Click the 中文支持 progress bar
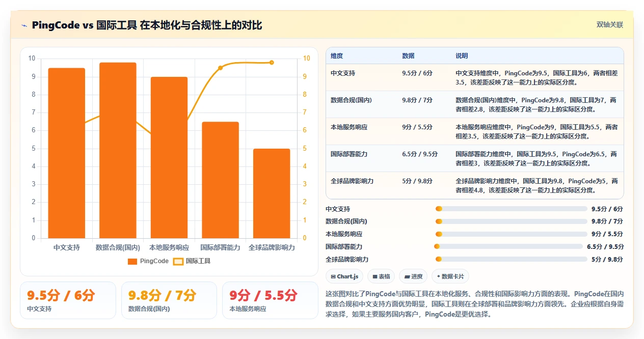Image resolution: width=644 pixels, height=339 pixels. point(512,209)
